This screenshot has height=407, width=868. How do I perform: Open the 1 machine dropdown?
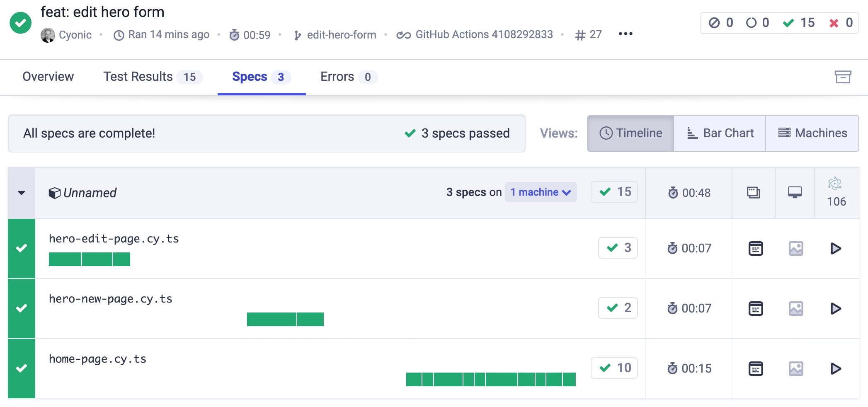pos(541,192)
